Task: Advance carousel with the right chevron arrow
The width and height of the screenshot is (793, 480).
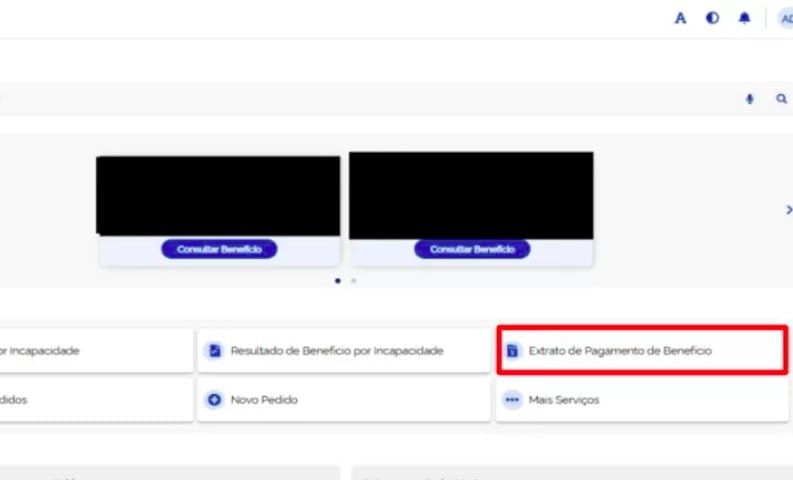Action: click(x=788, y=210)
